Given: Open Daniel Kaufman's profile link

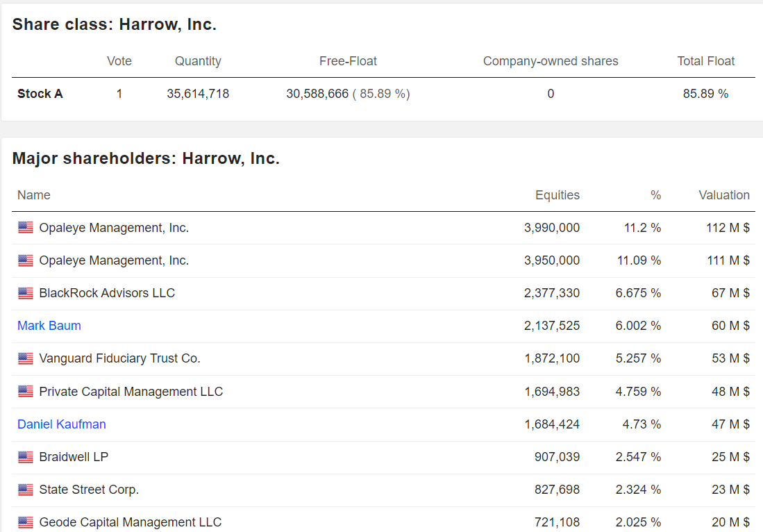Looking at the screenshot, I should 62,424.
